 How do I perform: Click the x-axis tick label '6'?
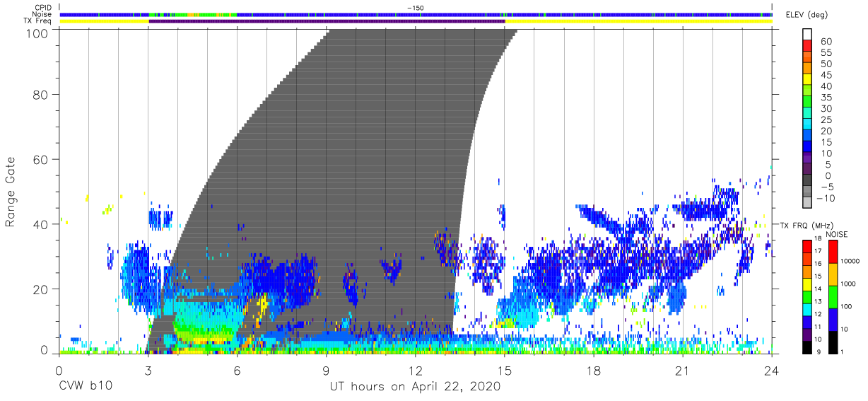pyautogui.click(x=237, y=371)
